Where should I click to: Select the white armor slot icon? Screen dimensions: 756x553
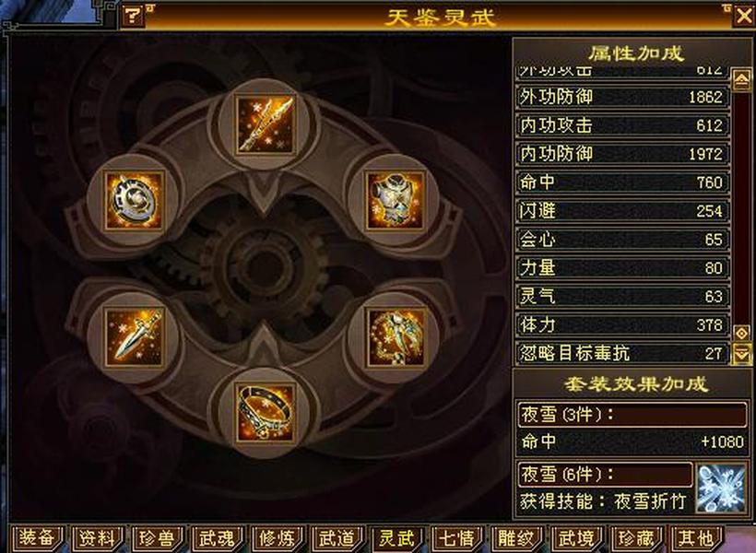[x=396, y=200]
